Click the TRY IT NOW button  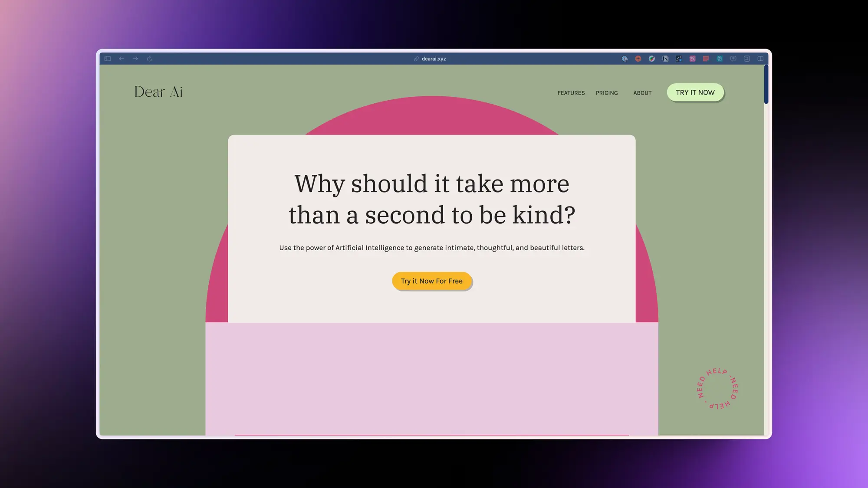[695, 92]
